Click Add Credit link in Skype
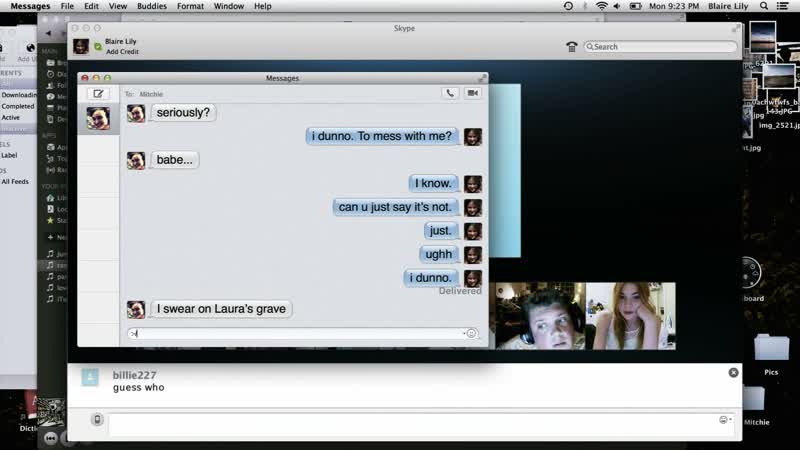The image size is (800, 450). tap(122, 52)
